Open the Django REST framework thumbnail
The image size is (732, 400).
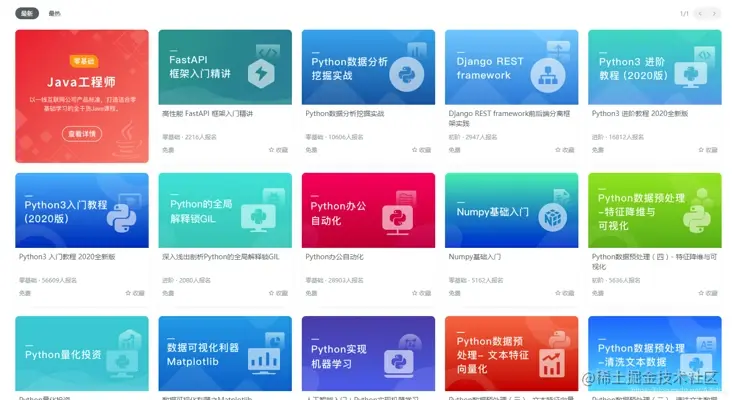pyautogui.click(x=512, y=67)
